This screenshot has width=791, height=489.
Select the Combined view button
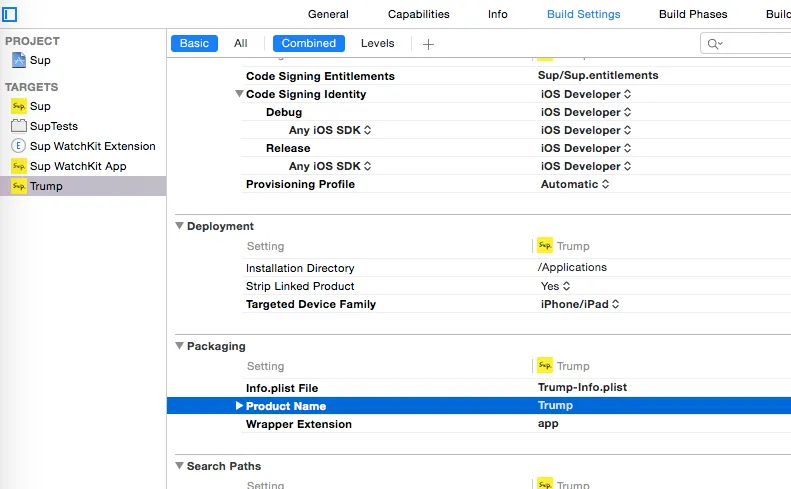point(309,43)
